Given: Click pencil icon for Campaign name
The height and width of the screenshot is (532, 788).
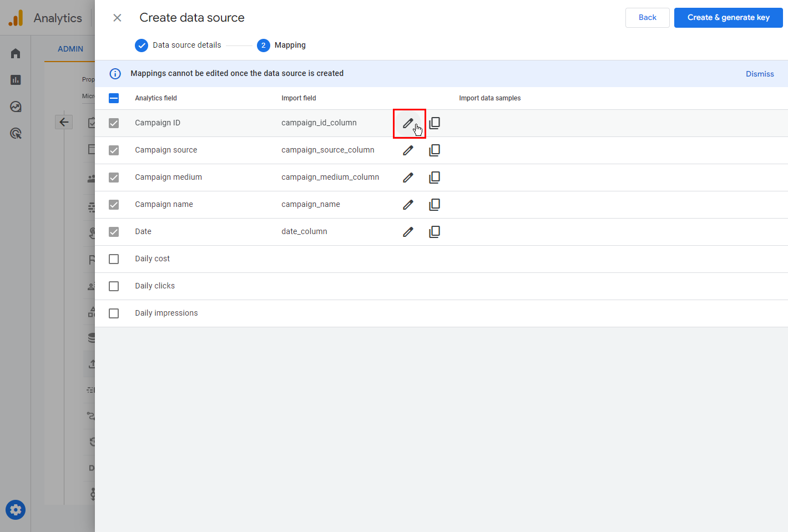Looking at the screenshot, I should tap(408, 205).
